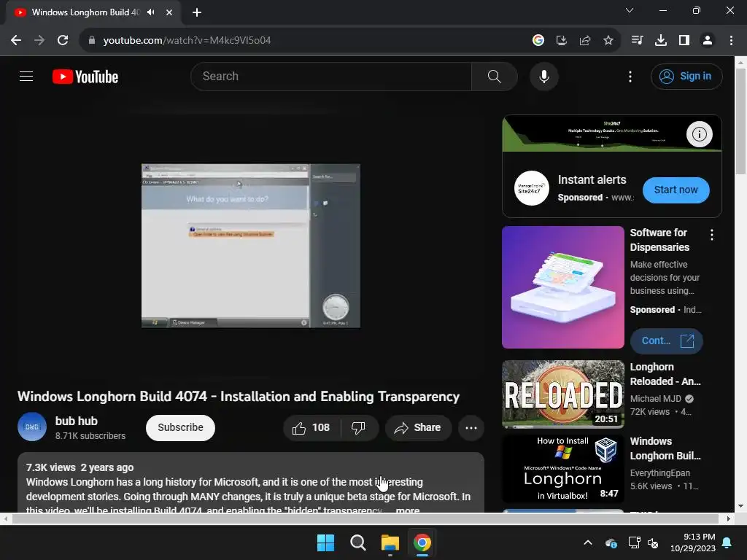Open Chrome three-dot menu

click(x=731, y=41)
